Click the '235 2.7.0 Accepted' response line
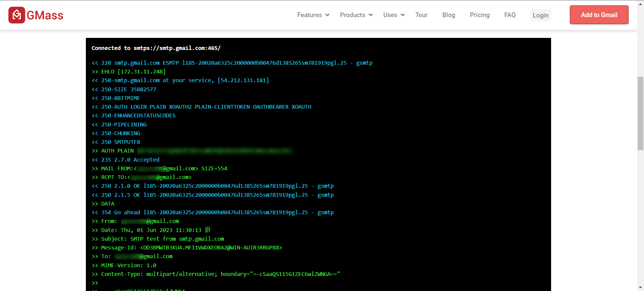This screenshot has width=644, height=291. pos(130,160)
